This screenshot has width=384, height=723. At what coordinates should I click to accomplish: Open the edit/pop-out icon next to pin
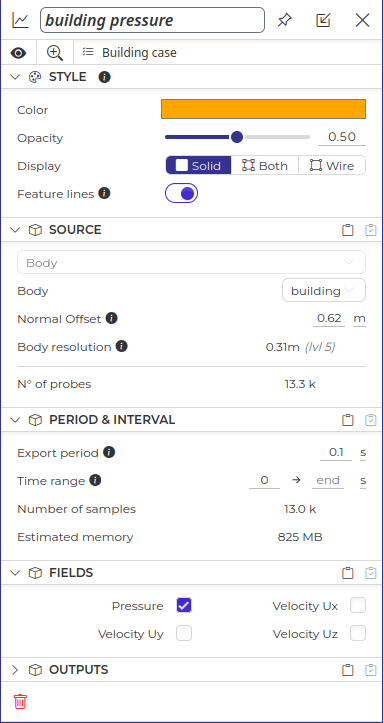point(323,20)
